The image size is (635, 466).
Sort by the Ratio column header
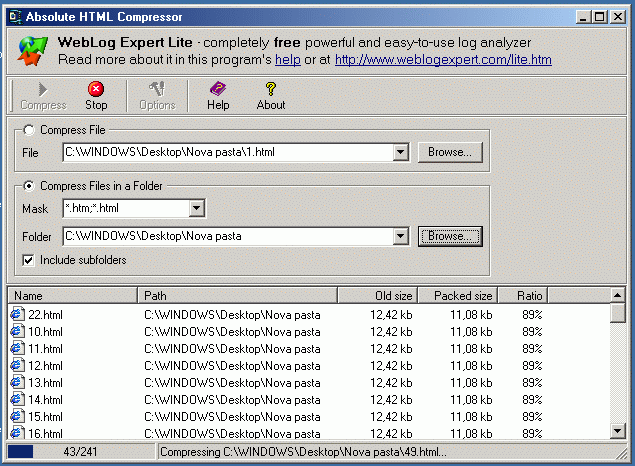pos(522,296)
